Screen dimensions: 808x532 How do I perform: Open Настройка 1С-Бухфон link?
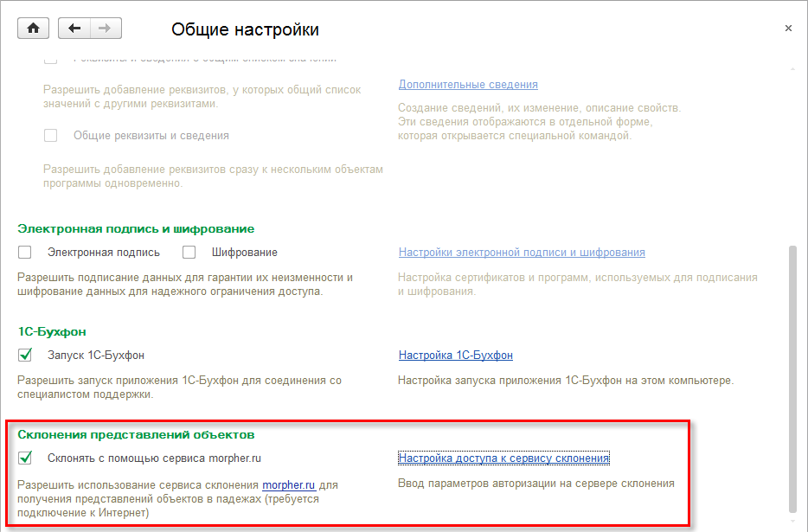(456, 356)
